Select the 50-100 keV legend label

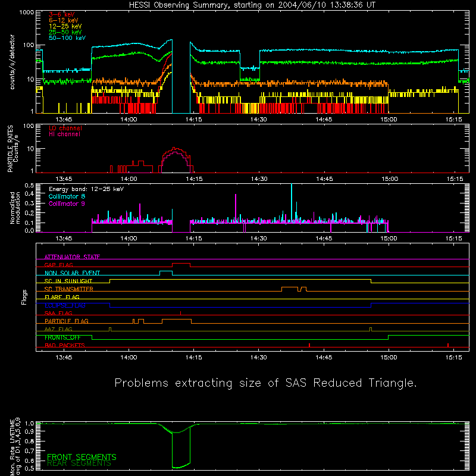coord(67,38)
